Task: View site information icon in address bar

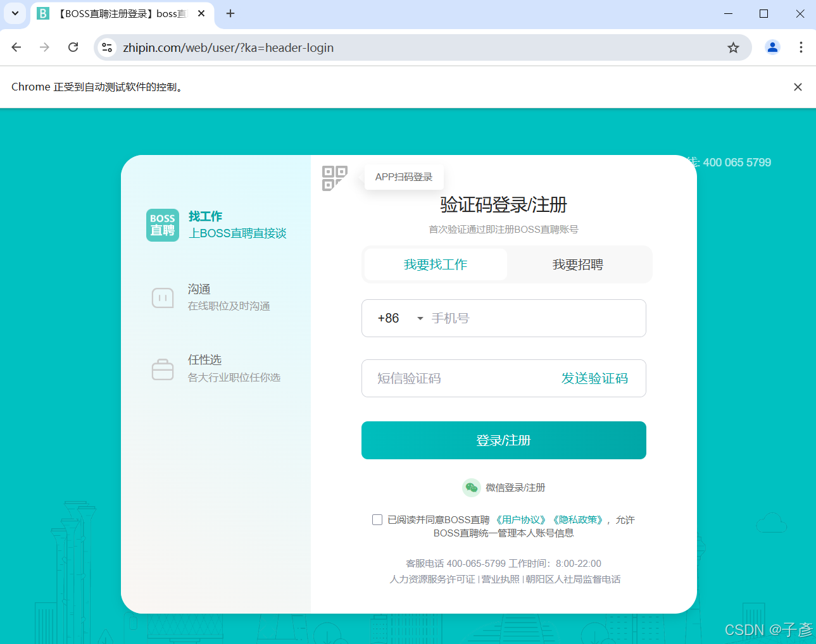Action: pyautogui.click(x=107, y=47)
